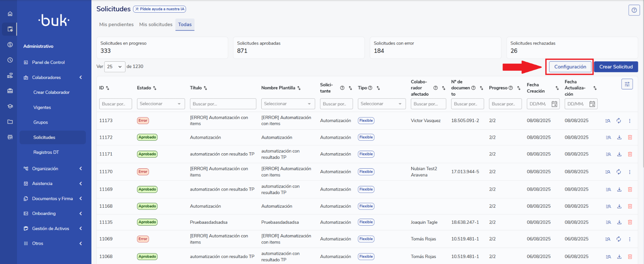Viewport: 644px width, 264px height.
Task: Open the Estado Seleccionar dropdown
Action: [160, 104]
